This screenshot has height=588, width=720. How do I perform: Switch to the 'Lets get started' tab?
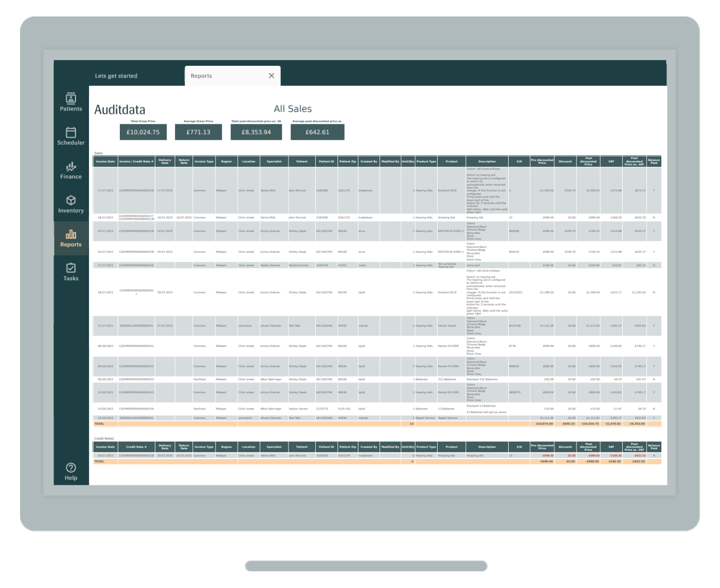[116, 76]
